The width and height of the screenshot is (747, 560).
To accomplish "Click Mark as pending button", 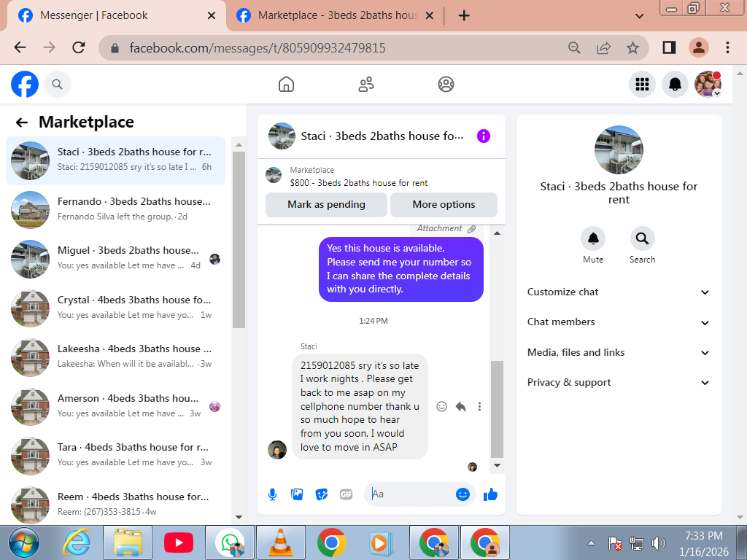I will (x=326, y=205).
